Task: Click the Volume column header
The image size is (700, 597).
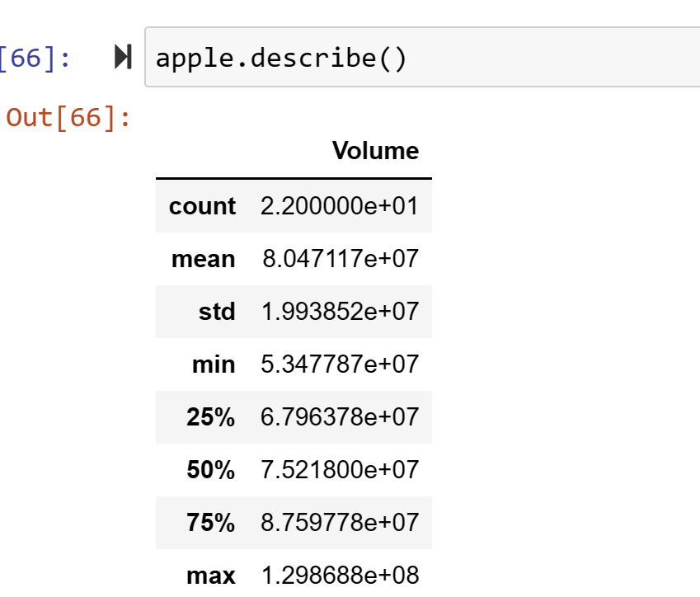Action: (376, 151)
